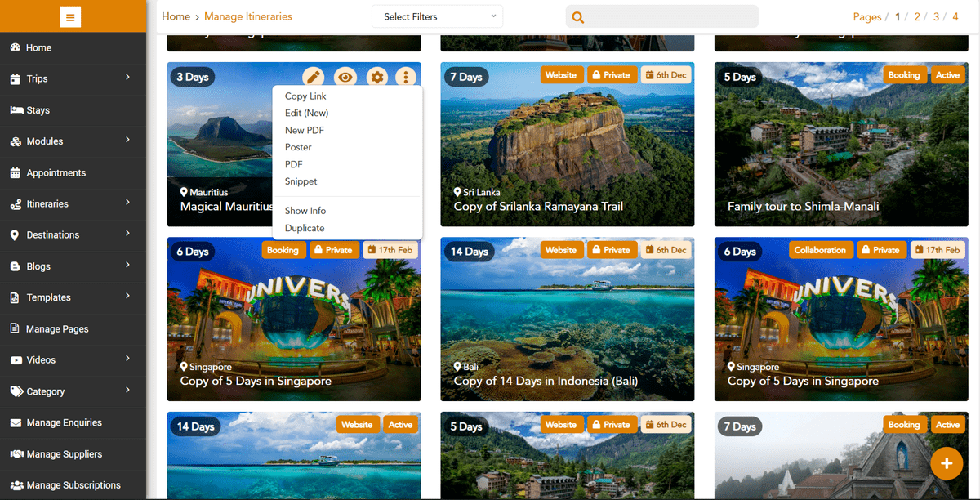Click the Manage Enquiries envelope icon
980x500 pixels.
click(x=16, y=422)
